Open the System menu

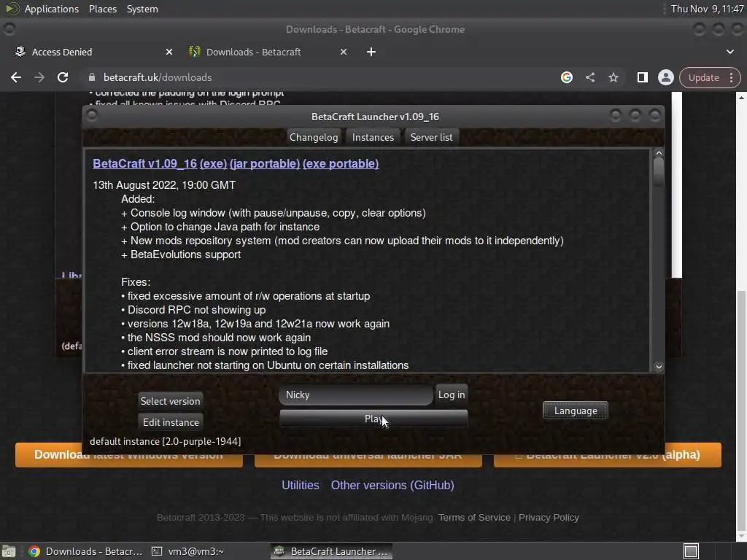(142, 9)
